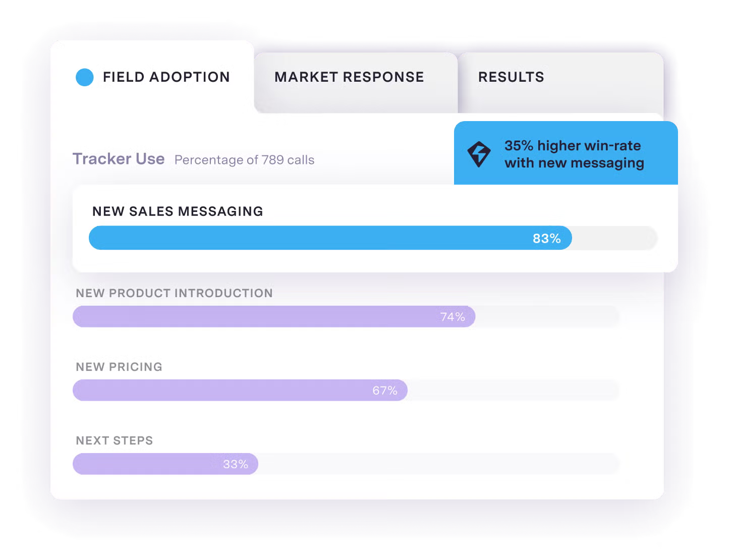Open the MARKET RESPONSE tab
733x560 pixels.
349,77
